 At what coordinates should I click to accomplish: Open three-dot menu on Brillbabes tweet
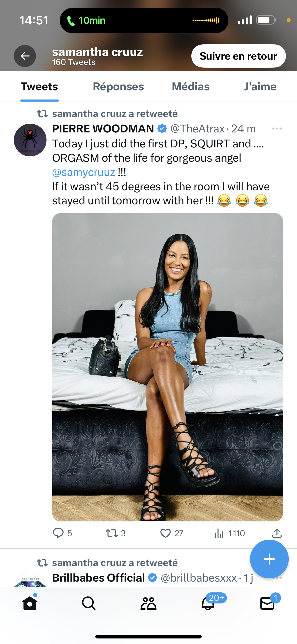(x=277, y=577)
